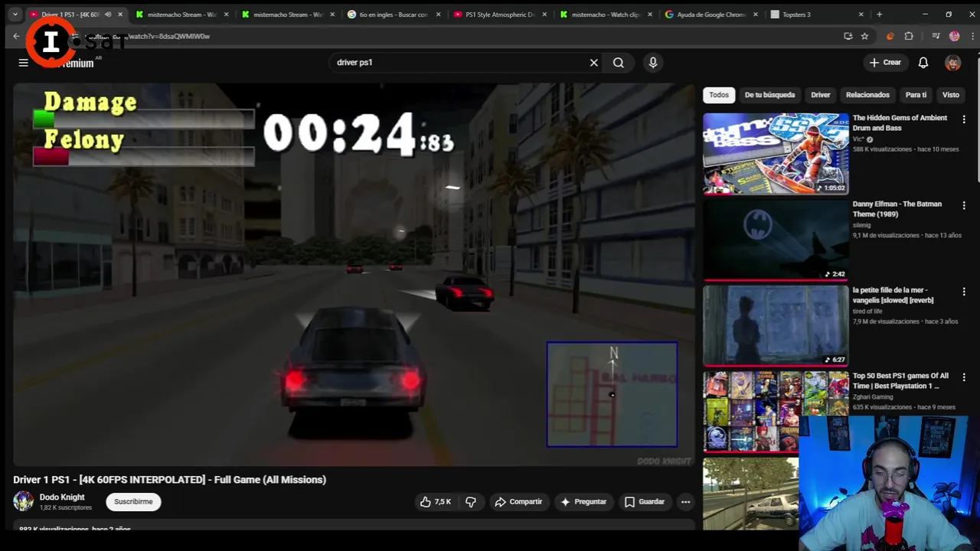Open the Dodo Knight channel name link
The image size is (980, 551).
tap(62, 497)
